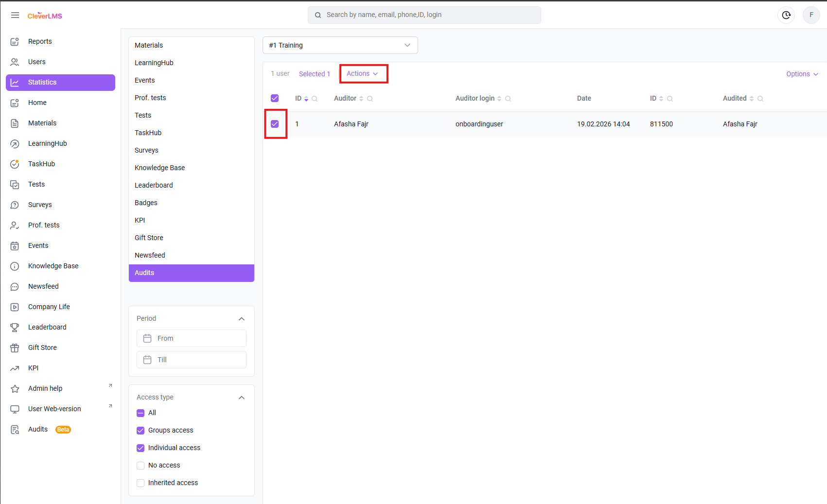
Task: Open the user avatar F
Action: click(811, 15)
